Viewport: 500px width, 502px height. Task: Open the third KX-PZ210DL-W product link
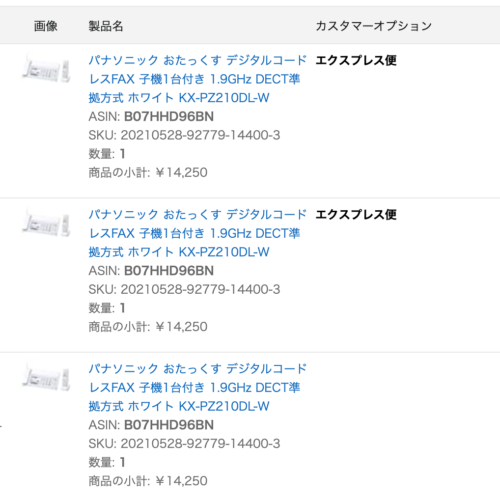coord(197,387)
